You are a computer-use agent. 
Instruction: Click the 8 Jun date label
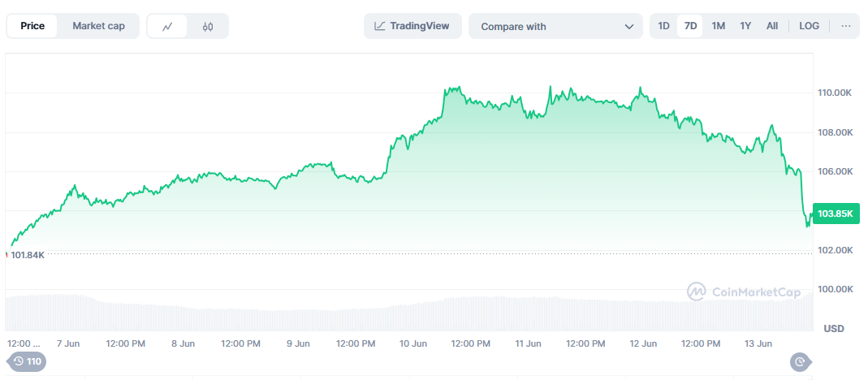[x=183, y=343]
